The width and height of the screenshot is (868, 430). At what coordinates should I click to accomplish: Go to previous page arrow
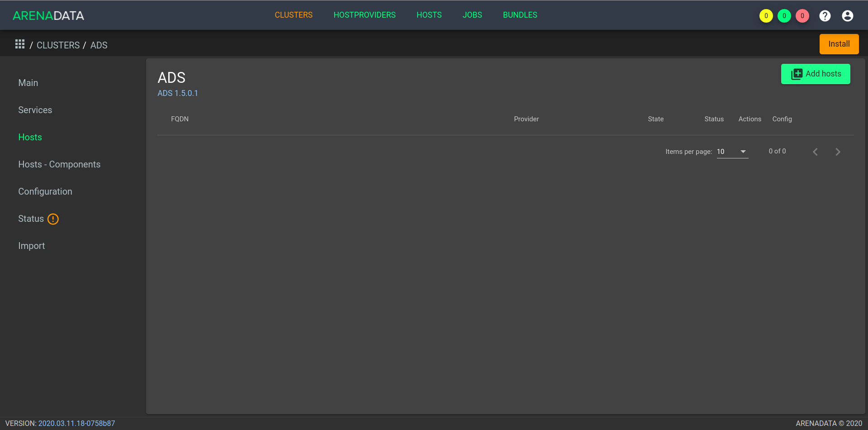tap(815, 152)
